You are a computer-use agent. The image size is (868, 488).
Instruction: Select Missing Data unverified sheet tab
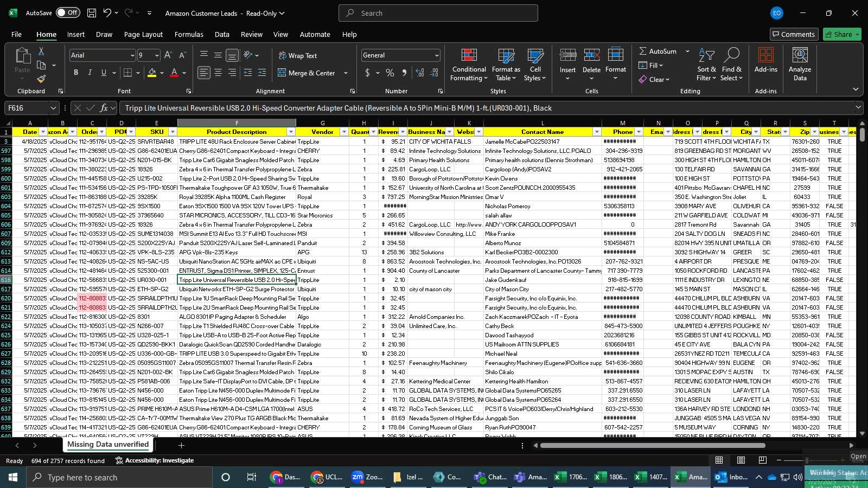tap(108, 445)
